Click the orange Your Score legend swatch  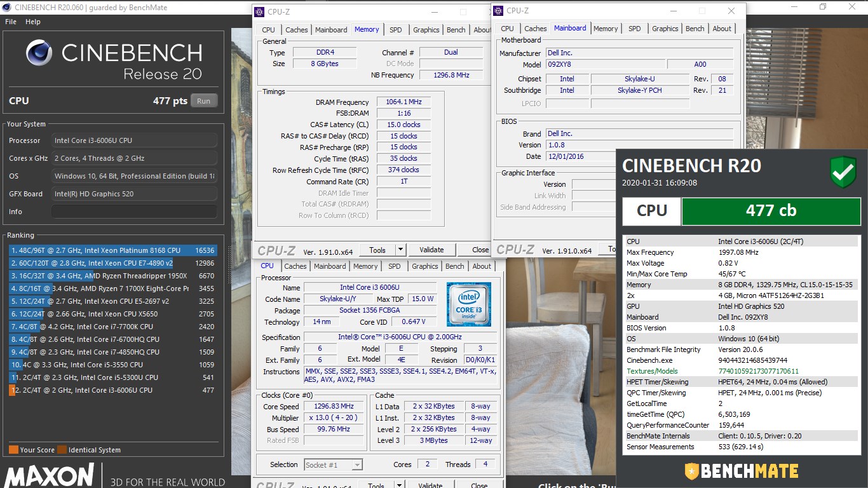[13, 450]
